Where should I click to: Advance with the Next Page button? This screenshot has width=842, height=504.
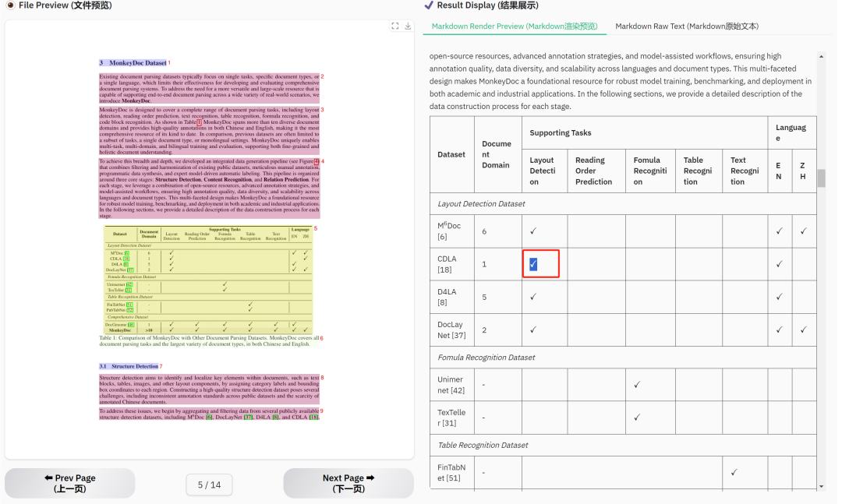tap(348, 483)
